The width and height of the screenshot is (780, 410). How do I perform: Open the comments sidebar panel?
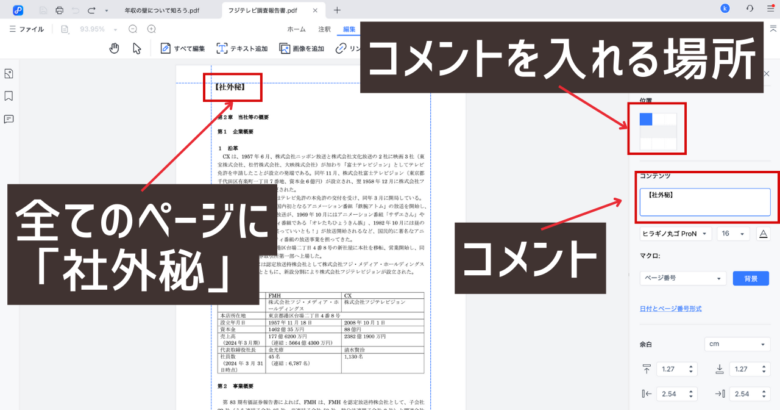pos(9,118)
